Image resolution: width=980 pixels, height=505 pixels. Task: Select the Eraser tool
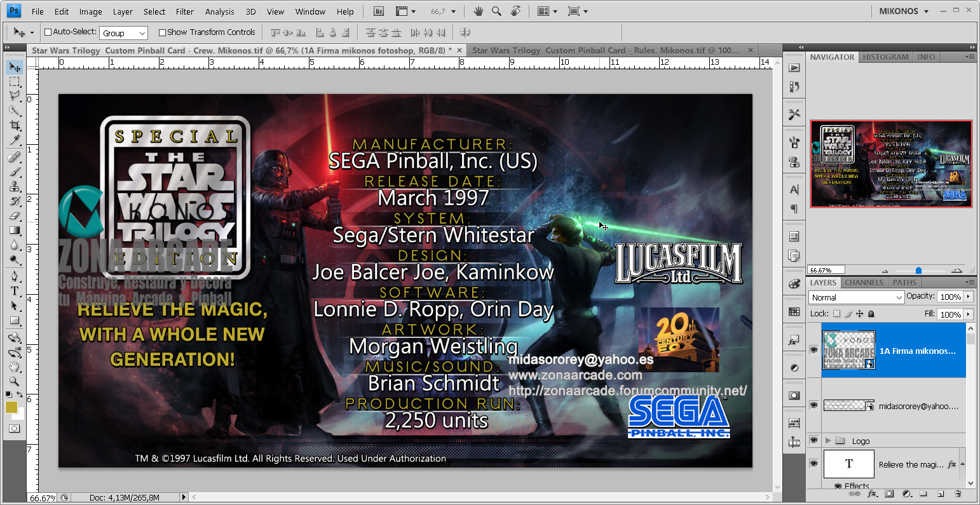pos(15,215)
